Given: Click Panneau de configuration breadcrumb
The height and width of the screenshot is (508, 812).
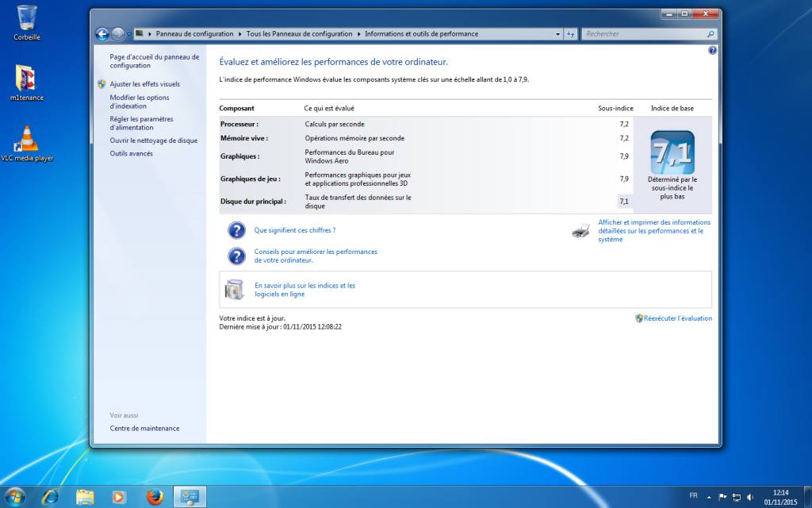Looking at the screenshot, I should click(195, 34).
